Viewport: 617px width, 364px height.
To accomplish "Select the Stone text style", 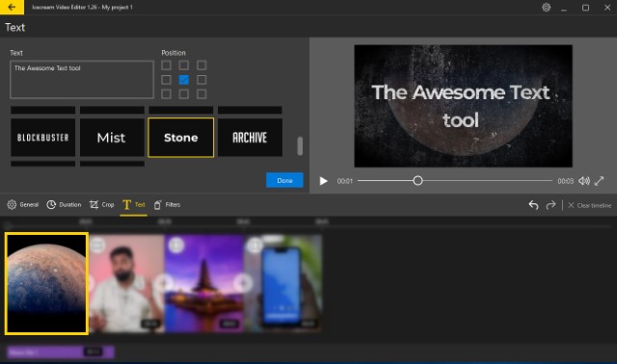I will click(x=181, y=138).
